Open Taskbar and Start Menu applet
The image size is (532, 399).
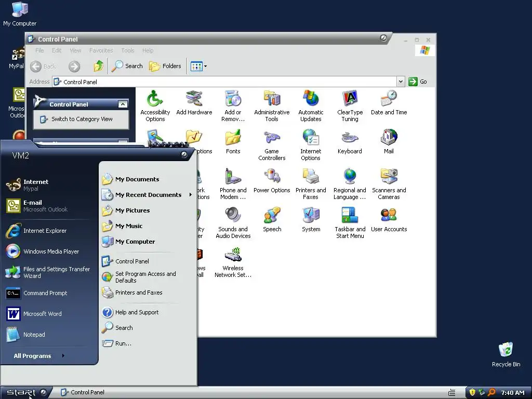point(350,223)
